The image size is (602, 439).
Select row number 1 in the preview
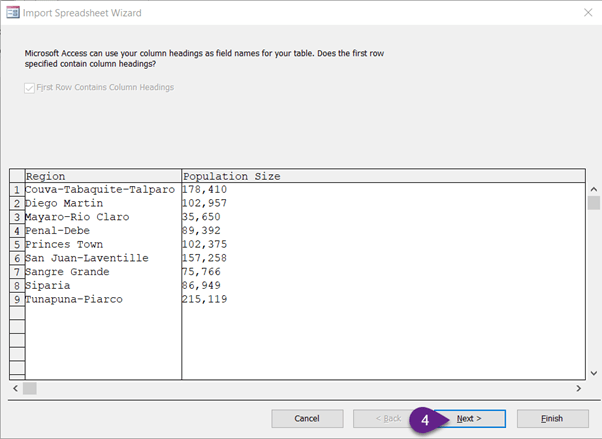[x=16, y=190]
